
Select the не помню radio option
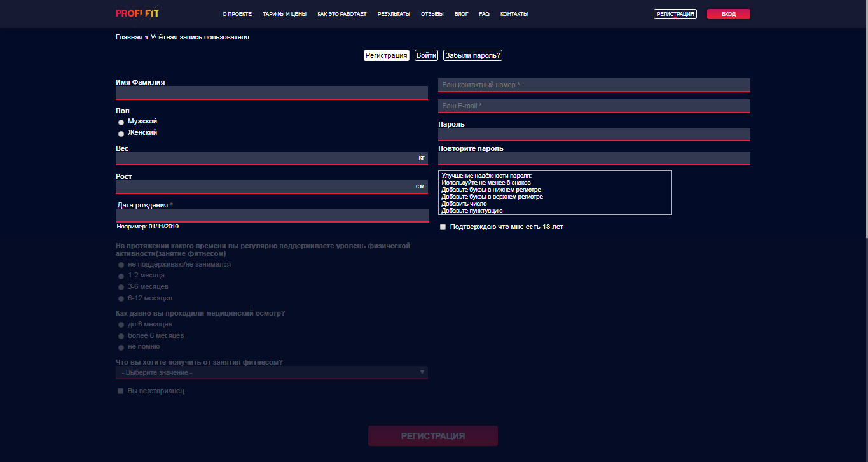coord(121,347)
